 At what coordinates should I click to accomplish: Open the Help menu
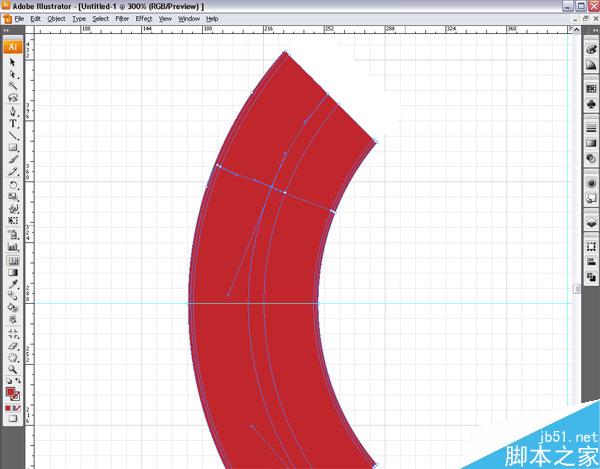point(212,19)
